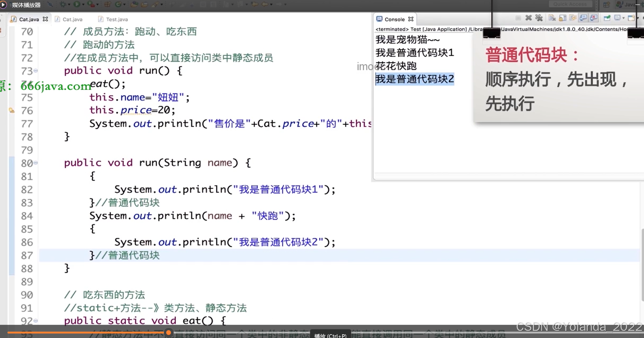
Task: Click the Open Perspective toolbar icon
Action: [x=606, y=4]
